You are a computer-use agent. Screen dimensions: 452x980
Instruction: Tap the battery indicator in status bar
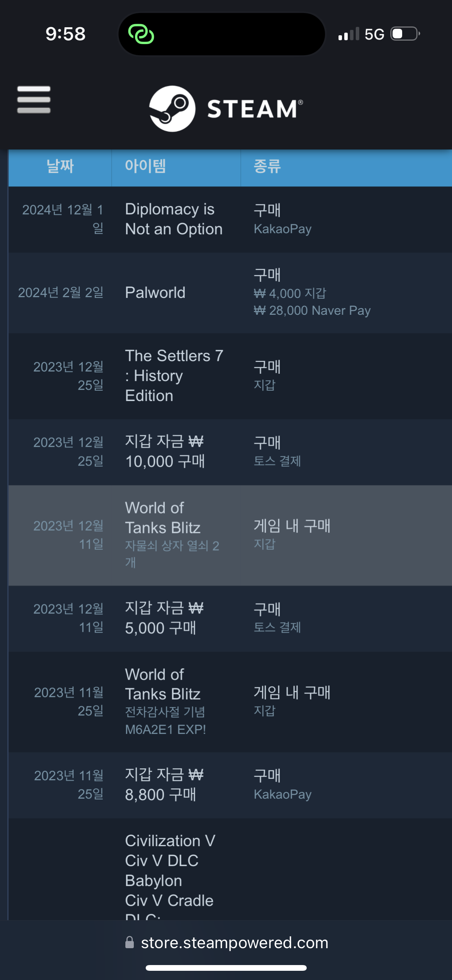click(x=405, y=34)
